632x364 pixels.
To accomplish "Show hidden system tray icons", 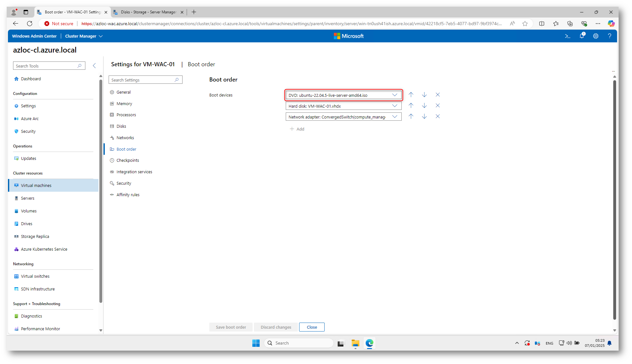I will click(x=517, y=343).
